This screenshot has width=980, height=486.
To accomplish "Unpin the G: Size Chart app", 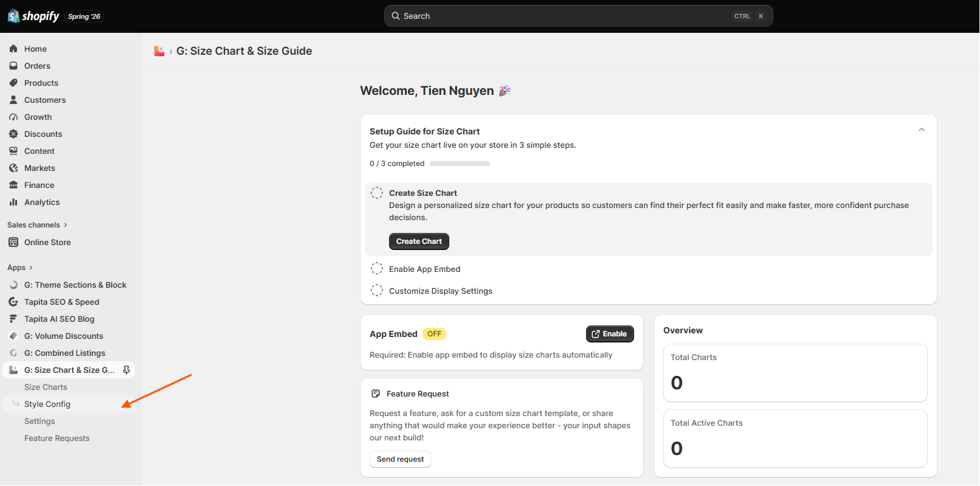I will pyautogui.click(x=126, y=370).
